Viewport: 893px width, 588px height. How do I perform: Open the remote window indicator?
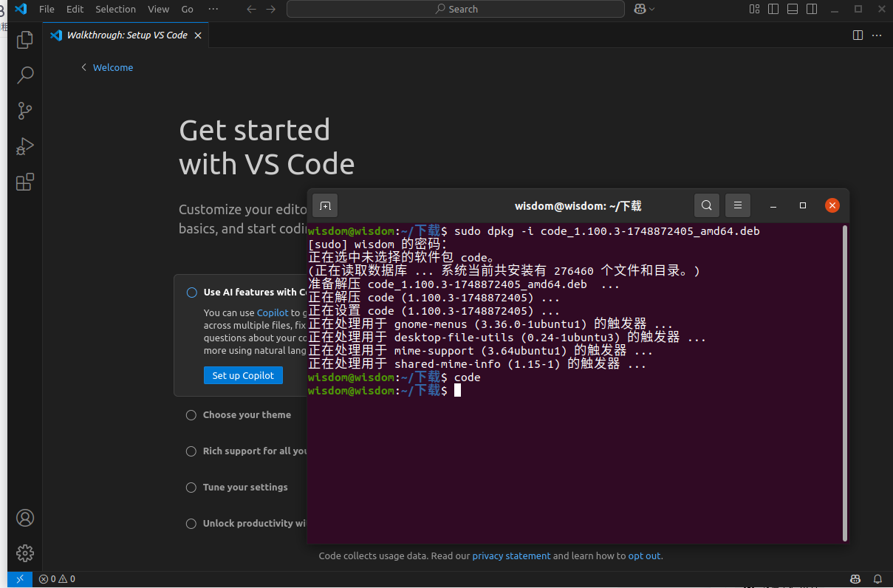coord(20,579)
